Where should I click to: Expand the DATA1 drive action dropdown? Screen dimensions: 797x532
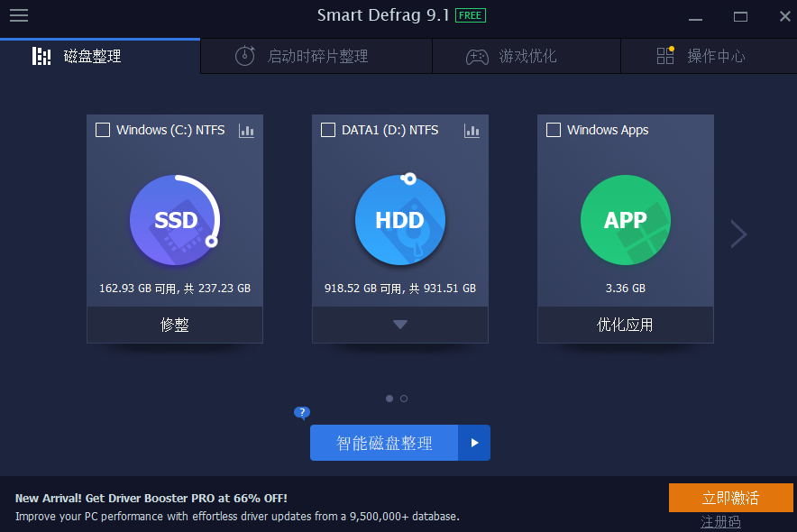tap(399, 325)
